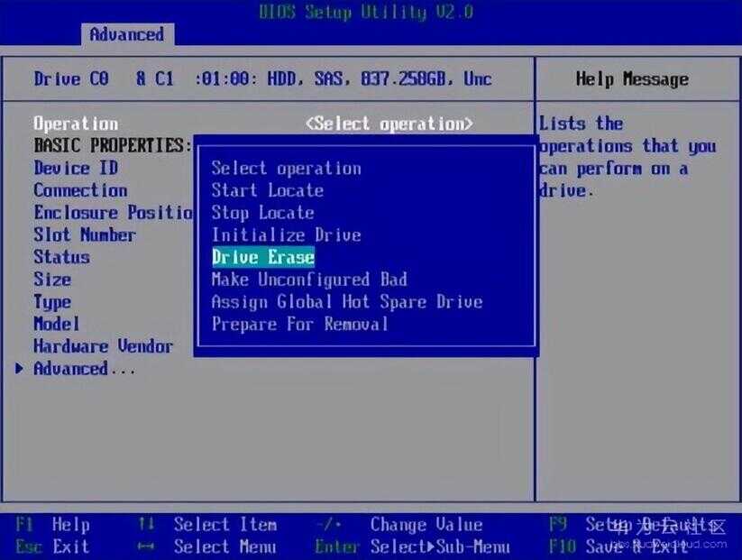The height and width of the screenshot is (560, 742).
Task: Click the Operation label row
Action: pos(76,124)
